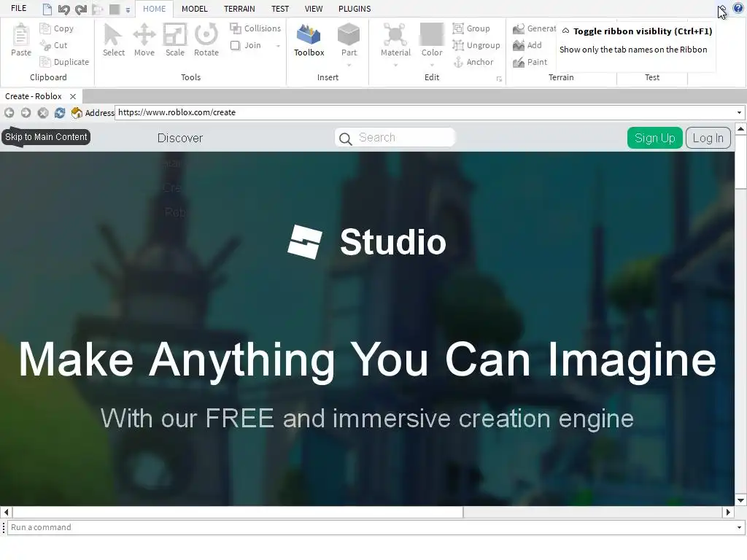Screen dimensions: 747x560
Task: Click the horizontal scrollbar right arrow
Action: tap(728, 513)
